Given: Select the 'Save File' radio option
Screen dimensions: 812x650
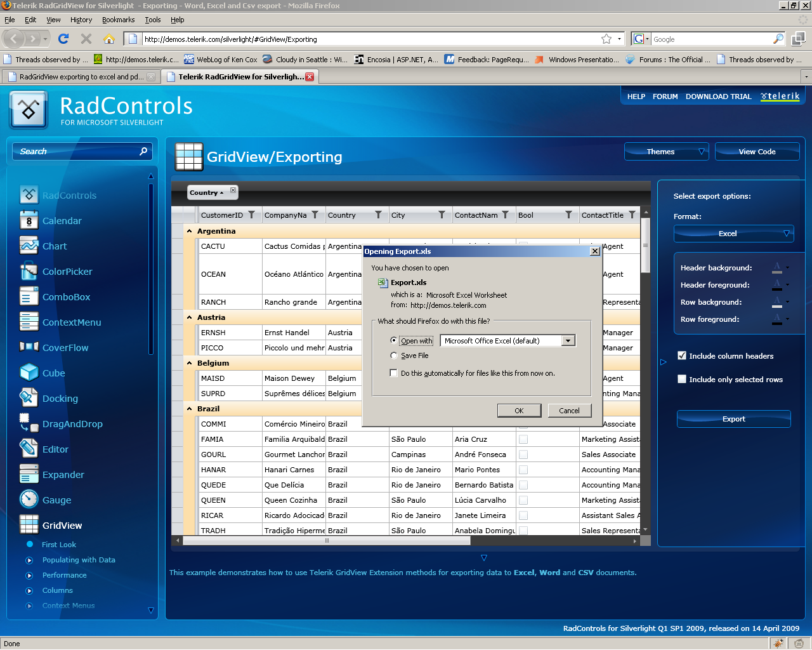Looking at the screenshot, I should pos(394,355).
